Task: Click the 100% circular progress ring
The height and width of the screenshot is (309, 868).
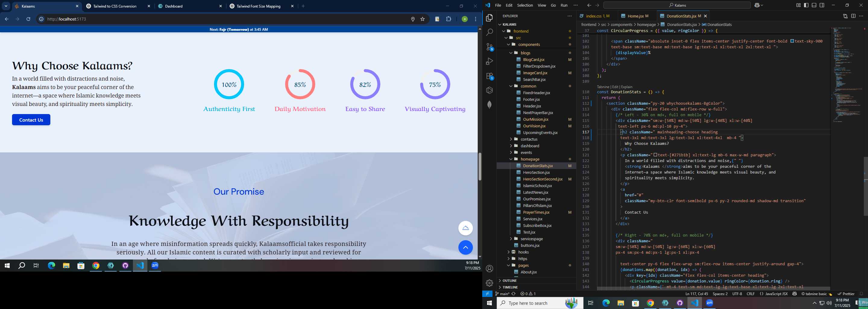Action: [x=229, y=84]
